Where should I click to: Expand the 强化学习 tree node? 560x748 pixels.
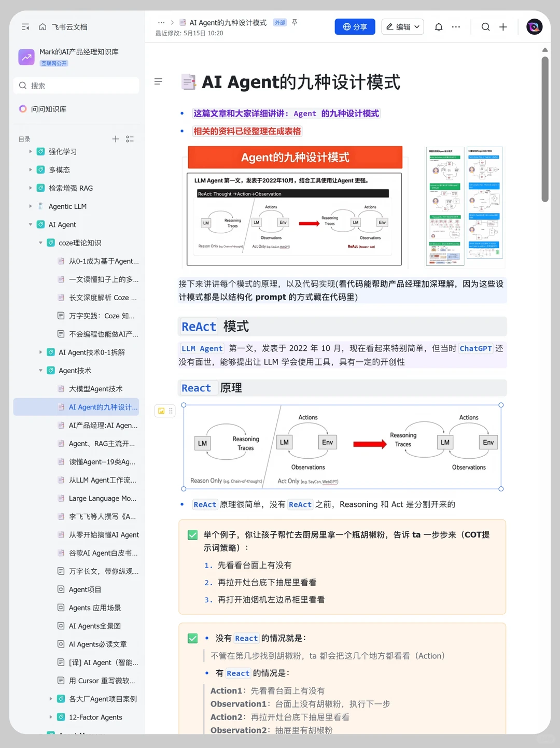pos(30,151)
